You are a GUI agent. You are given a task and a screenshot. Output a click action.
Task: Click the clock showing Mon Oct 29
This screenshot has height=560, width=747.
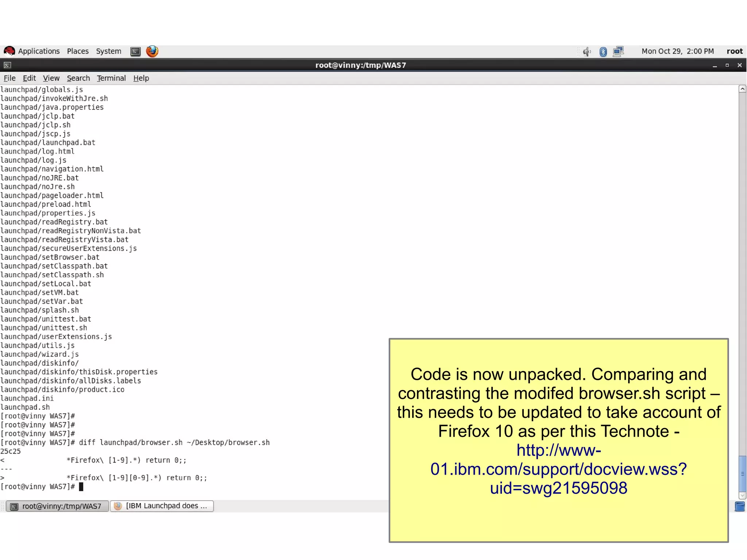click(x=677, y=51)
